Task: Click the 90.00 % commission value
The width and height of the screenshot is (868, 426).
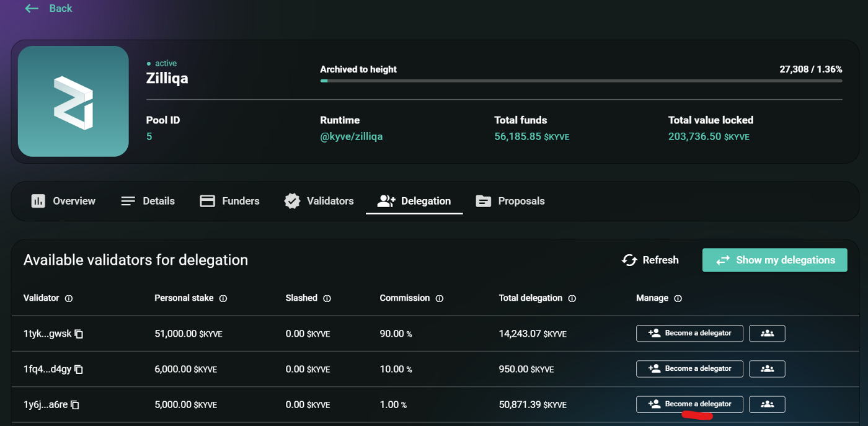Action: click(x=396, y=334)
